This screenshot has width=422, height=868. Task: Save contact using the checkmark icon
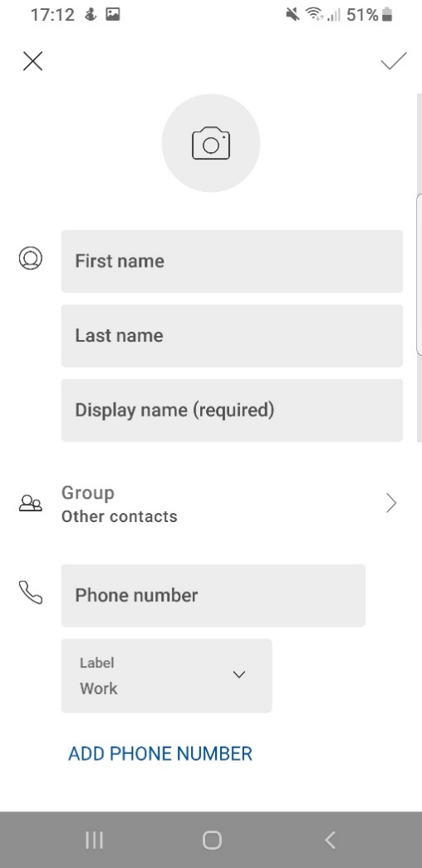click(x=393, y=61)
